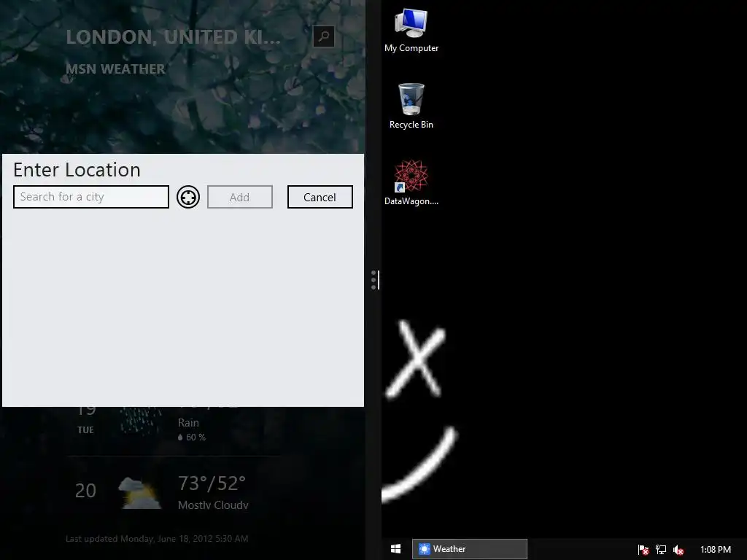This screenshot has width=747, height=560.
Task: Cancel the Enter Location dialog
Action: pyautogui.click(x=320, y=197)
